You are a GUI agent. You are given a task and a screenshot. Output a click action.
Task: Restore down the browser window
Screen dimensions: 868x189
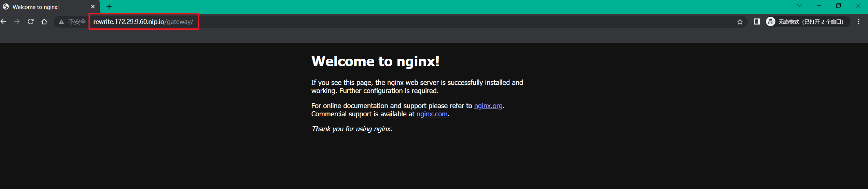838,6
